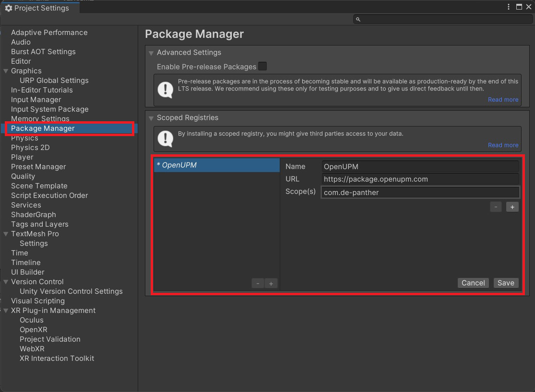Open Scene Template settings
535x392 pixels.
[39, 186]
